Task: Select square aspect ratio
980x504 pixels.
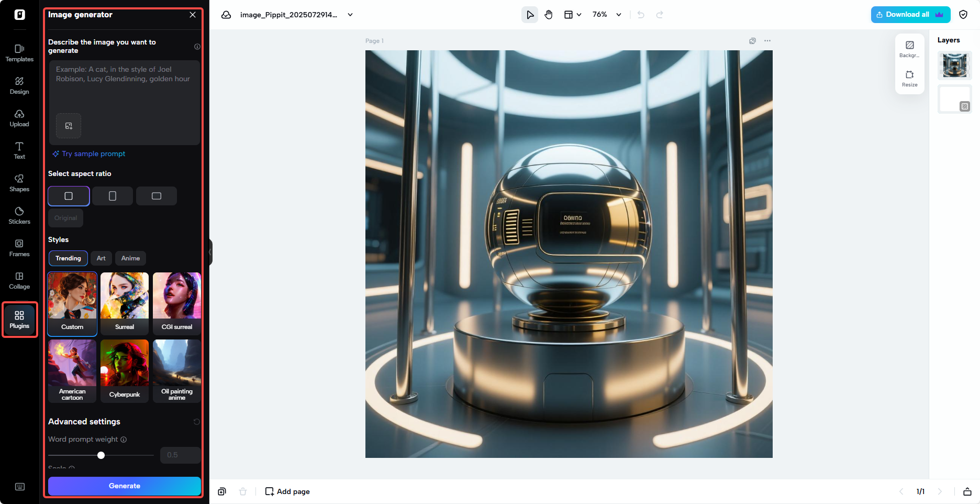Action: 69,196
